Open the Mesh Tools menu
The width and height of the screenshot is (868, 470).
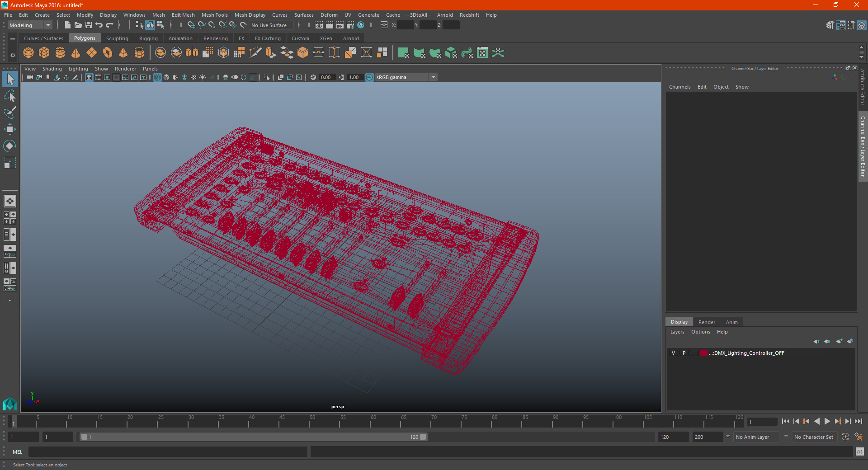coord(214,15)
